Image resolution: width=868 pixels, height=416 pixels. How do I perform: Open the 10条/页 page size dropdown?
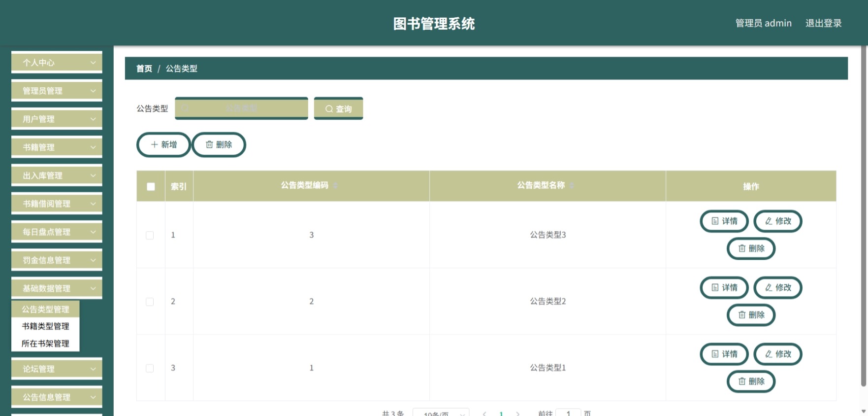coord(441,413)
